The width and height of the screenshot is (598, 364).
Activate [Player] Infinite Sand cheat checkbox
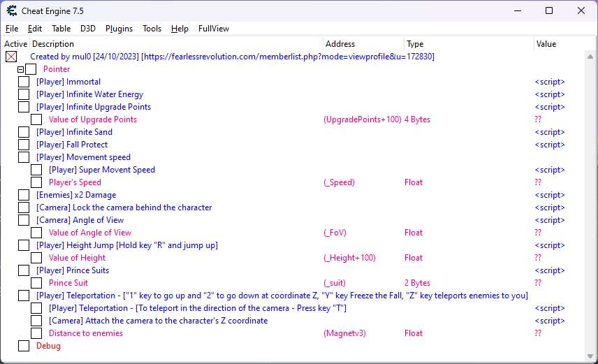coord(24,132)
